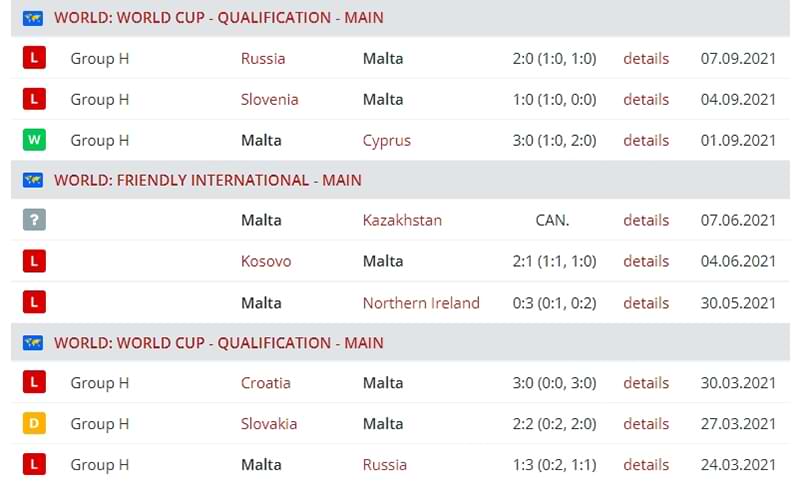Open the Kosovo team page
800x483 pixels.
(266, 261)
